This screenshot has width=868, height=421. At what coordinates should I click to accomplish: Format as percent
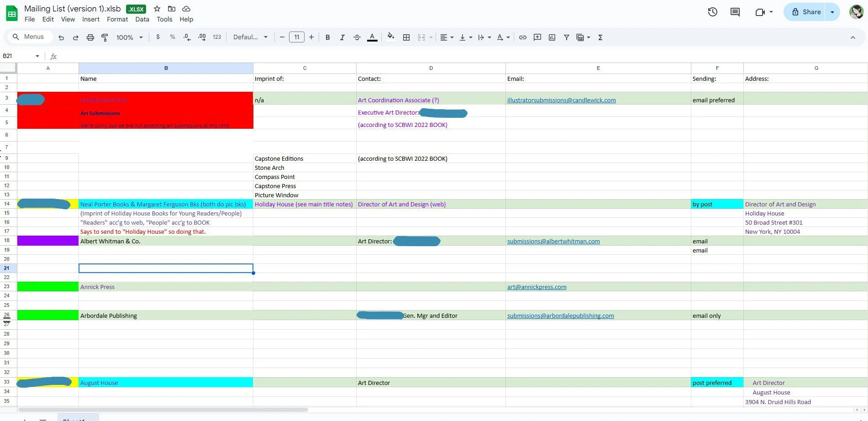coord(173,37)
